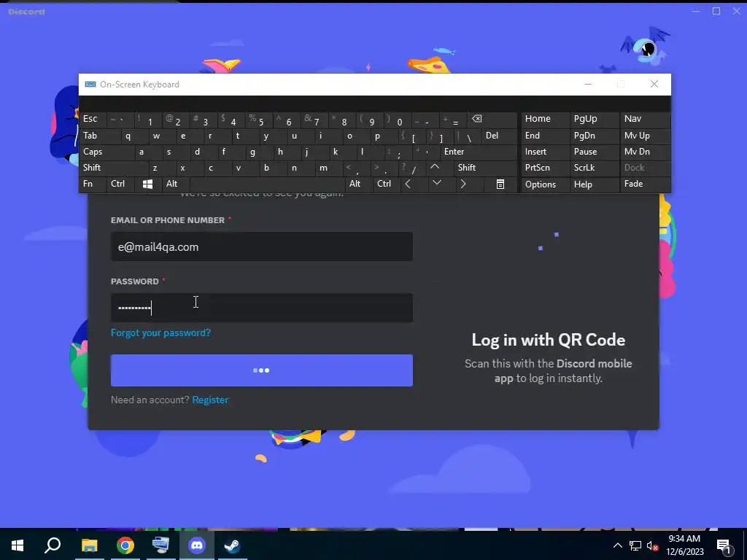The image size is (747, 560).
Task: Click the letter z key
Action: (x=162, y=168)
